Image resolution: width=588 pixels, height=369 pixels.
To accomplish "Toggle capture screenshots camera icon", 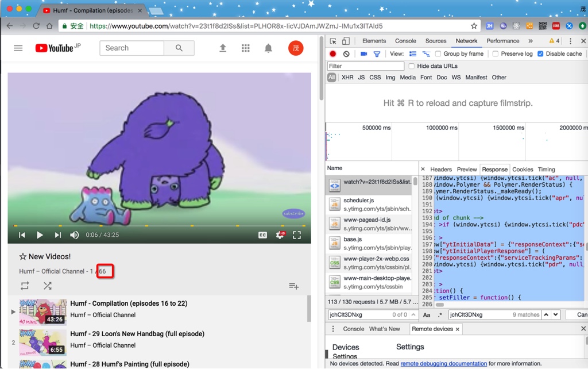I will point(363,53).
